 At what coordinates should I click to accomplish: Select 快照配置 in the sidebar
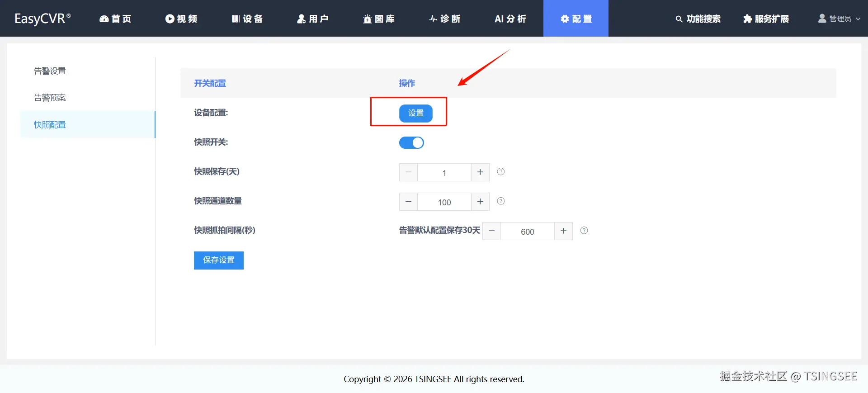click(x=88, y=124)
